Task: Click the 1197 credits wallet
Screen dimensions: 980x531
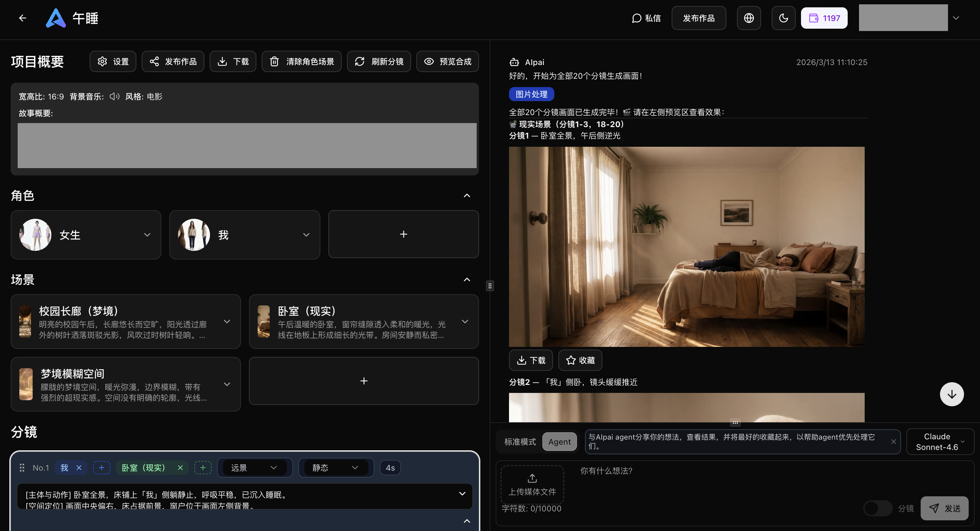Action: 824,18
